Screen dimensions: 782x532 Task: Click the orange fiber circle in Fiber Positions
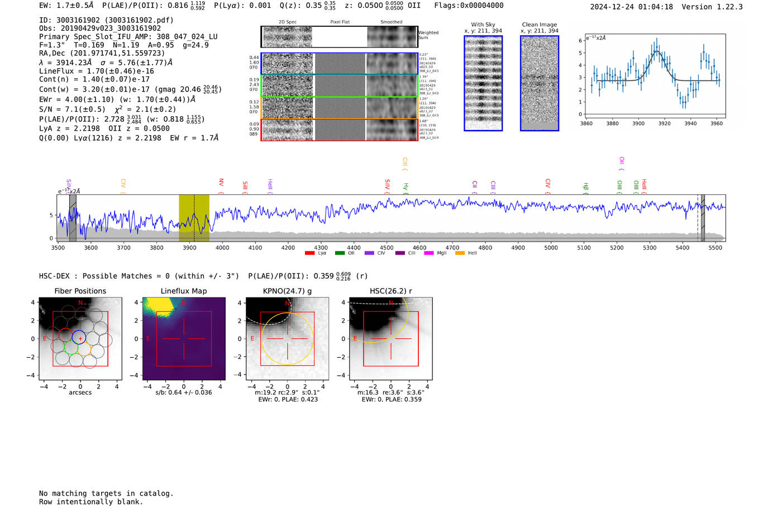[84, 349]
